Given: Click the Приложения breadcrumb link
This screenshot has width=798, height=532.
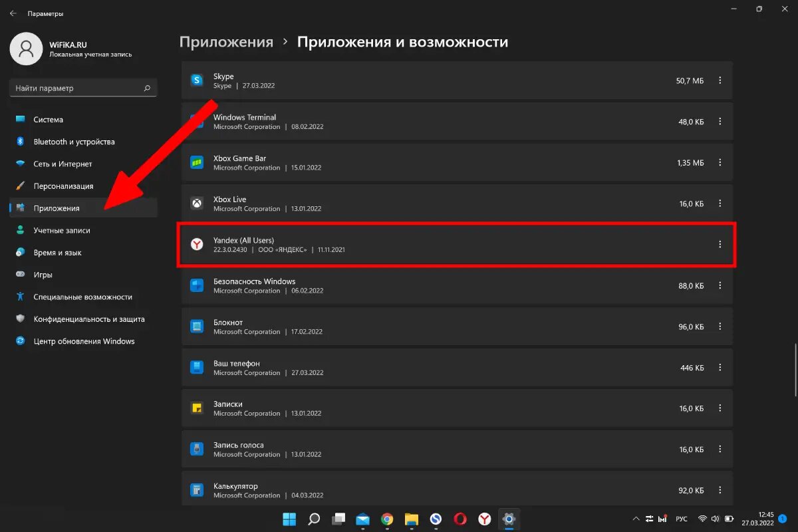Looking at the screenshot, I should tap(226, 42).
